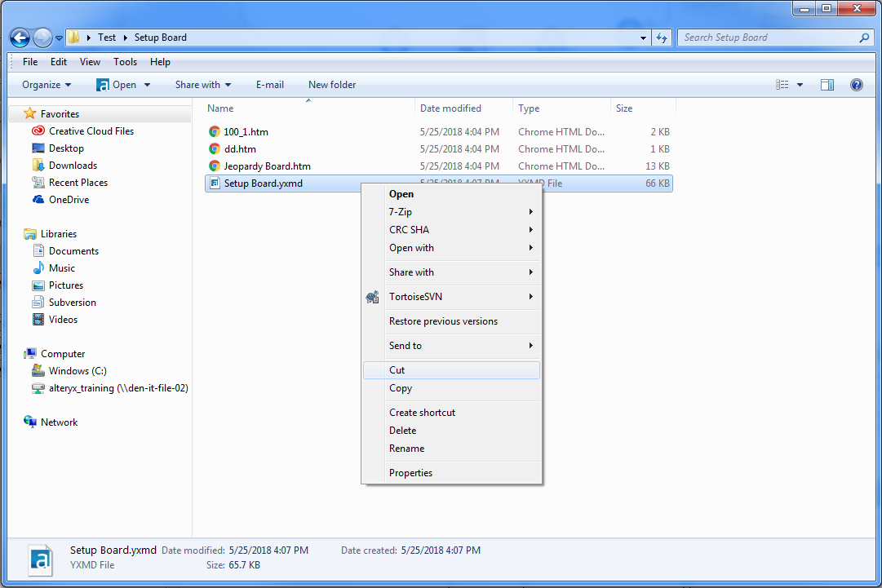The height and width of the screenshot is (588, 882).
Task: Toggle the preview pane on
Action: tap(827, 85)
